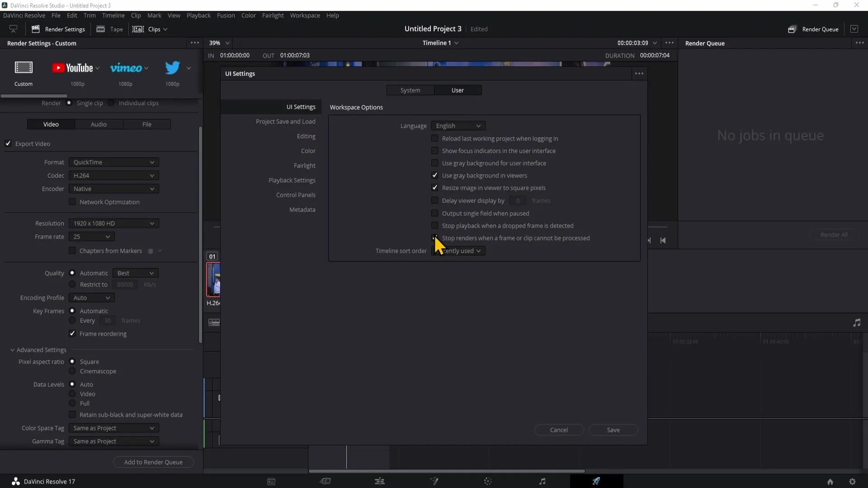Click the Cancel button in UI Settings
The height and width of the screenshot is (488, 868).
pyautogui.click(x=559, y=430)
